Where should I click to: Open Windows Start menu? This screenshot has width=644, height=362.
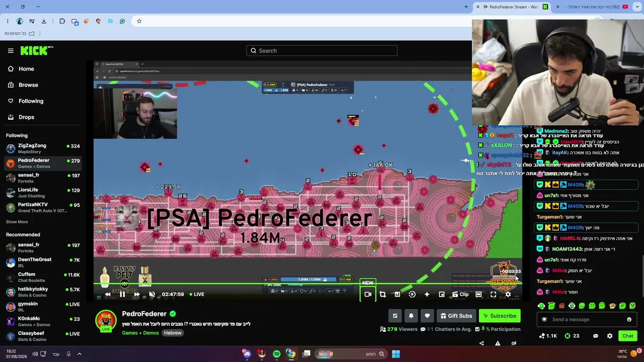click(396, 354)
